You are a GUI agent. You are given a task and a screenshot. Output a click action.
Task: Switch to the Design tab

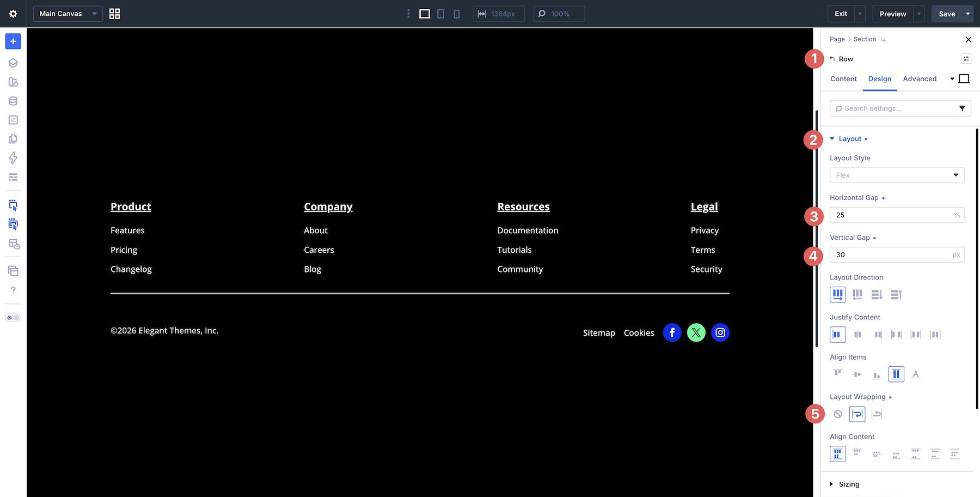point(879,79)
